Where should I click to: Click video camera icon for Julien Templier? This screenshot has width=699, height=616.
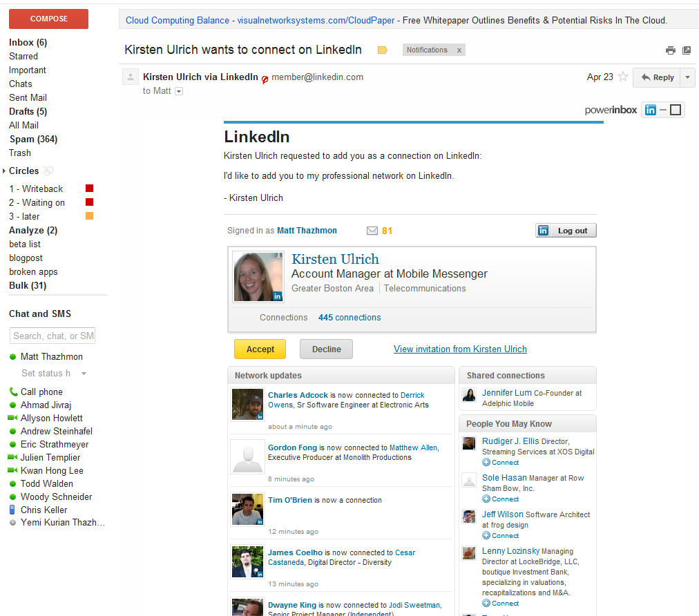pyautogui.click(x=12, y=457)
